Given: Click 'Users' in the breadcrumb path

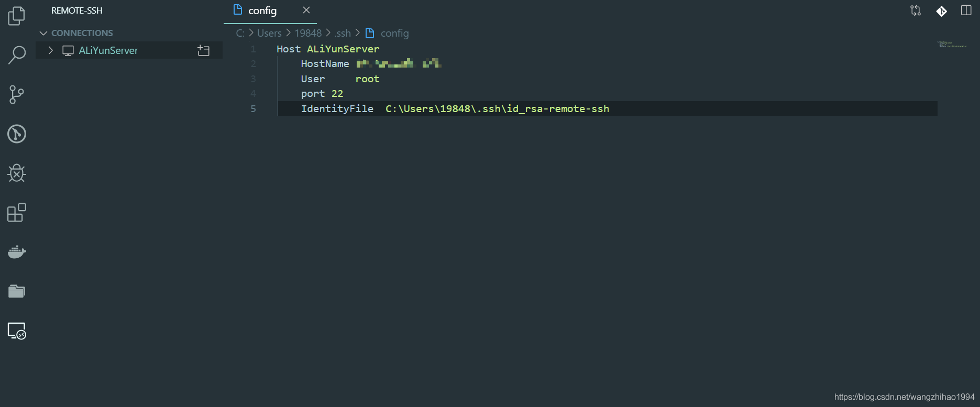Looking at the screenshot, I should pyautogui.click(x=269, y=33).
